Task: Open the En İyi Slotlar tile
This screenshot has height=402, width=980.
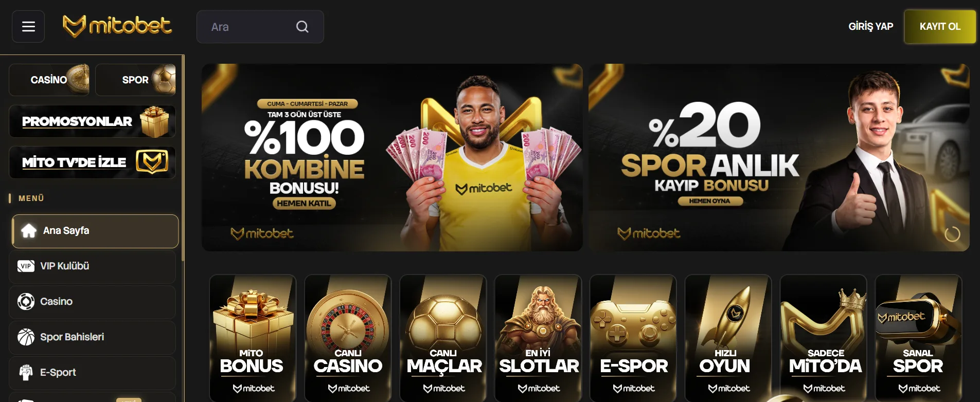Action: pos(538,338)
